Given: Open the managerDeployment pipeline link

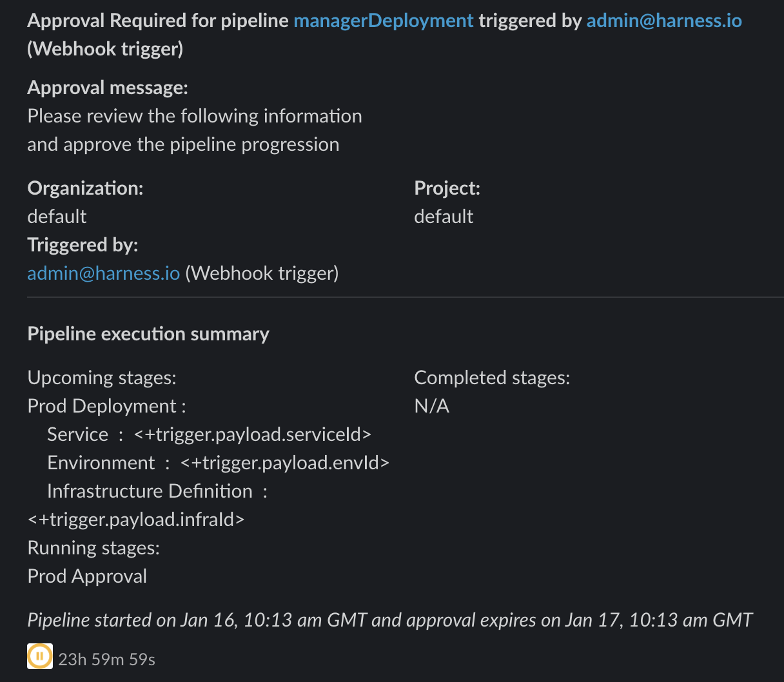Looking at the screenshot, I should (x=383, y=21).
